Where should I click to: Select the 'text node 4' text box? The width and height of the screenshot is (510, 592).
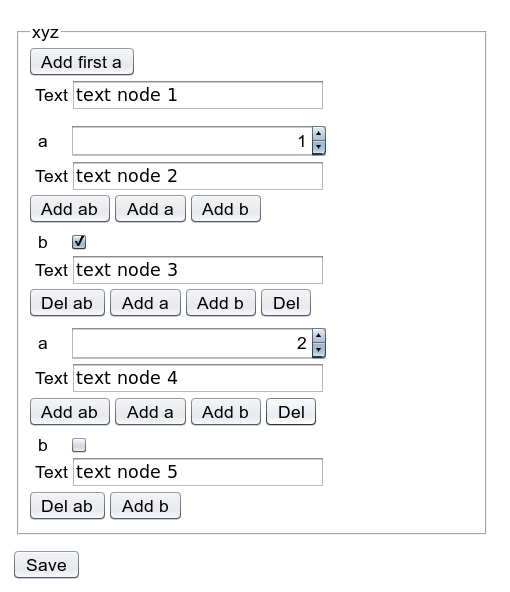(198, 378)
